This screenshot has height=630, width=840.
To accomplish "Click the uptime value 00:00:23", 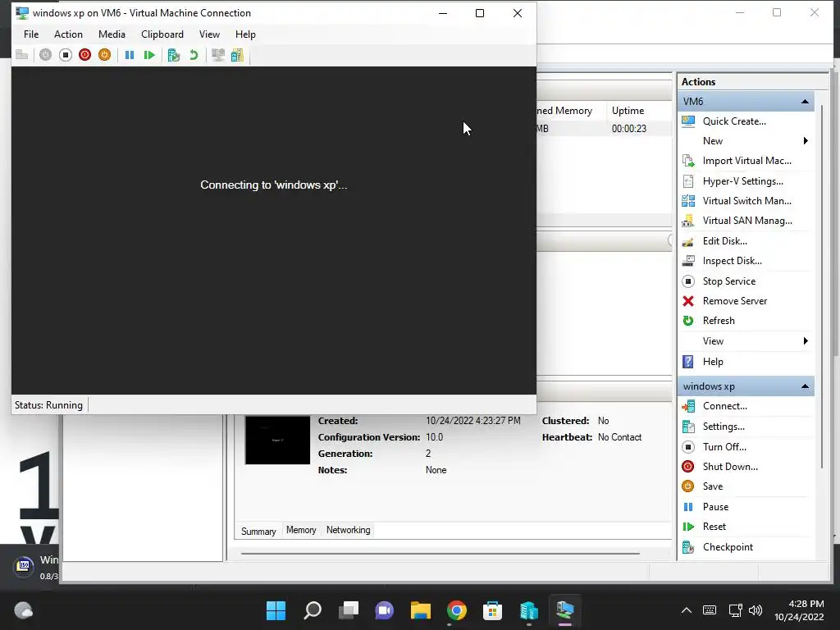I will [x=629, y=129].
